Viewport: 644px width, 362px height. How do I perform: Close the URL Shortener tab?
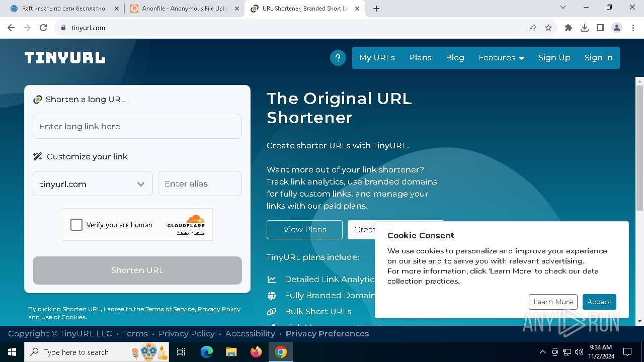[x=357, y=9]
